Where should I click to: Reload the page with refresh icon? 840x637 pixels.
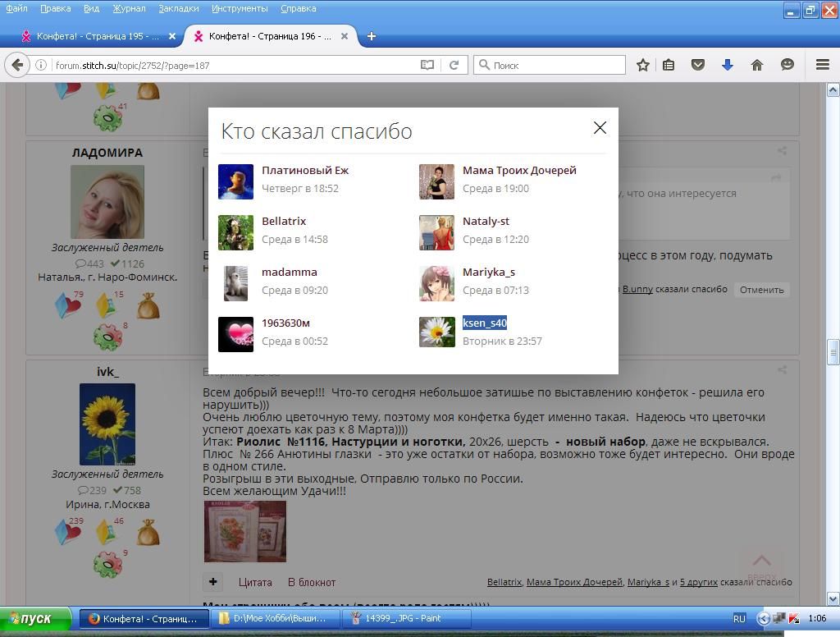(454, 65)
